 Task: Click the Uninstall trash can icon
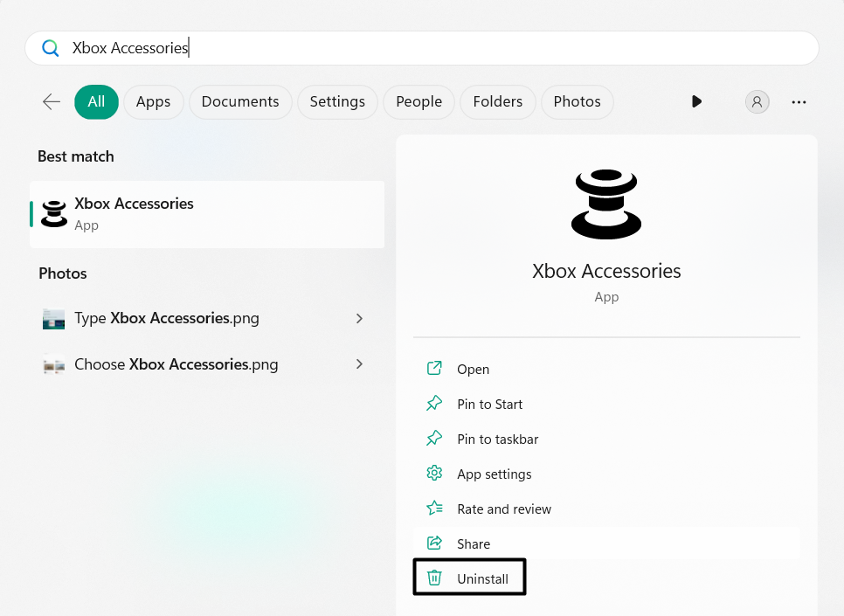(434, 578)
